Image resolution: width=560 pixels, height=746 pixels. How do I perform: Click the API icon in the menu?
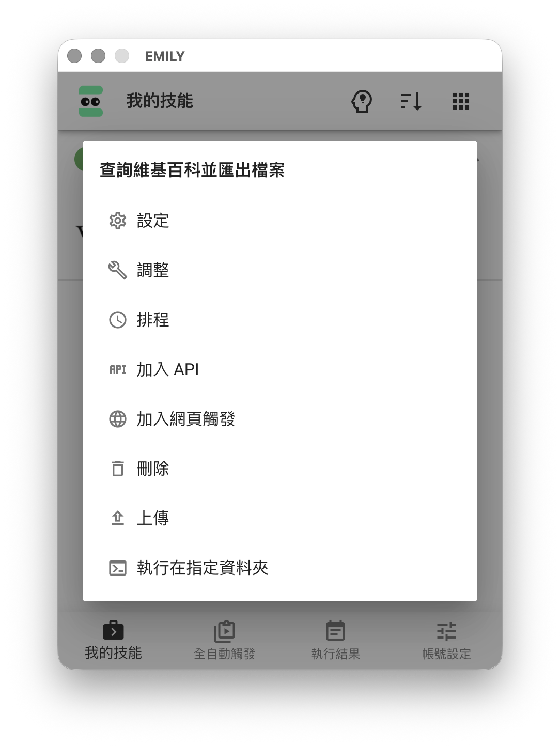pos(118,369)
